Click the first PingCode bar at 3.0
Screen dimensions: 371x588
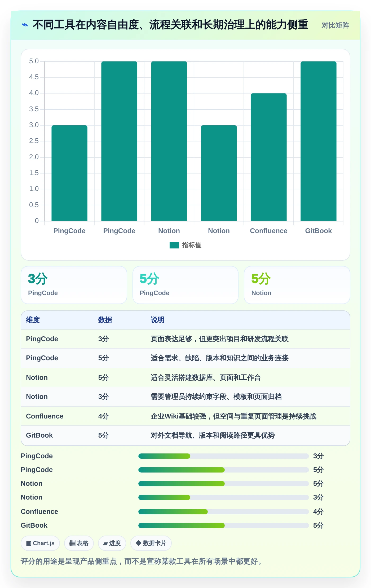coord(69,173)
